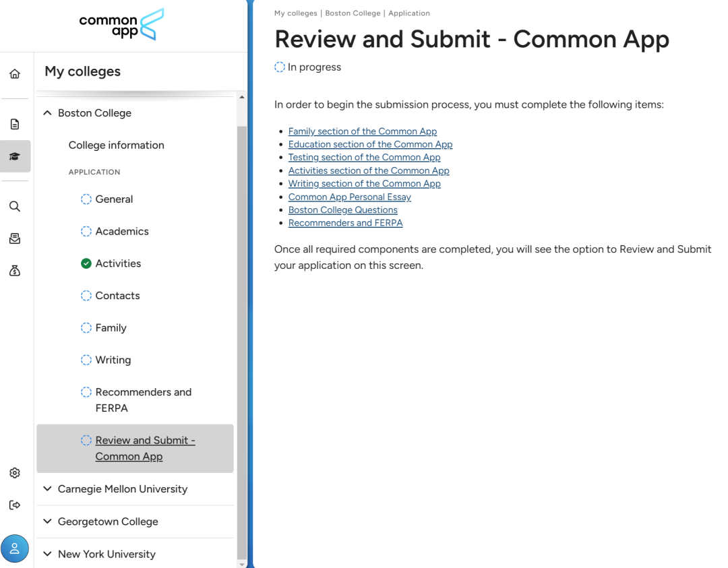Click the In progress status icon under the page title
This screenshot has width=728, height=568.
(x=280, y=67)
